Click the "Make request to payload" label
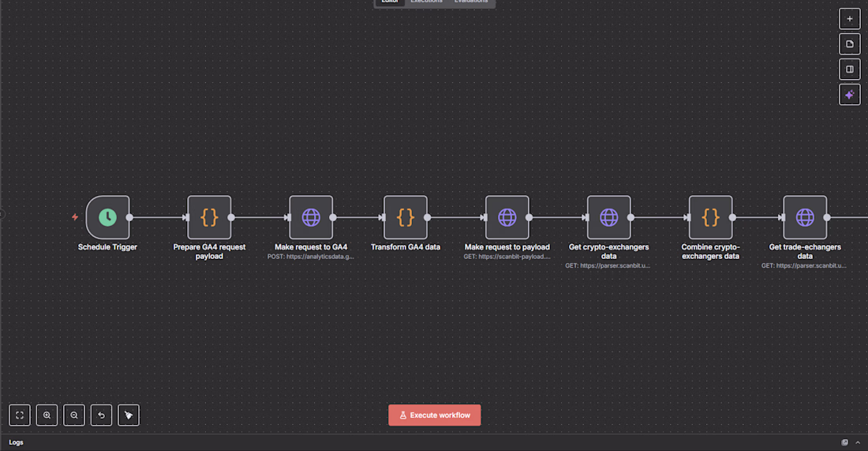This screenshot has width=868, height=451. tap(507, 247)
